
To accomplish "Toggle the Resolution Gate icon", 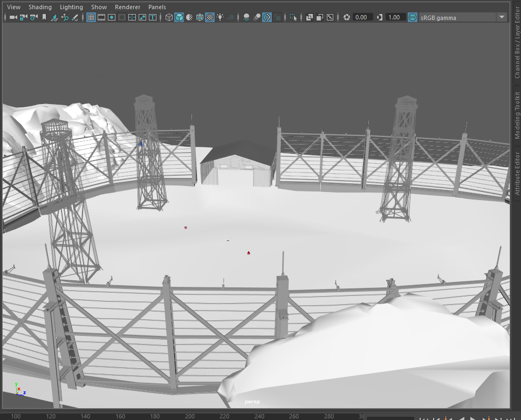I will point(112,17).
